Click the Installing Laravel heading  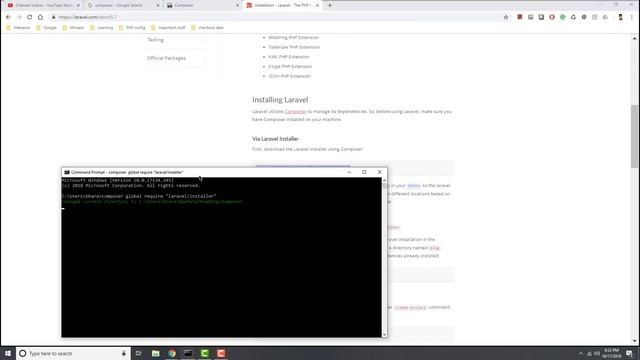point(280,100)
